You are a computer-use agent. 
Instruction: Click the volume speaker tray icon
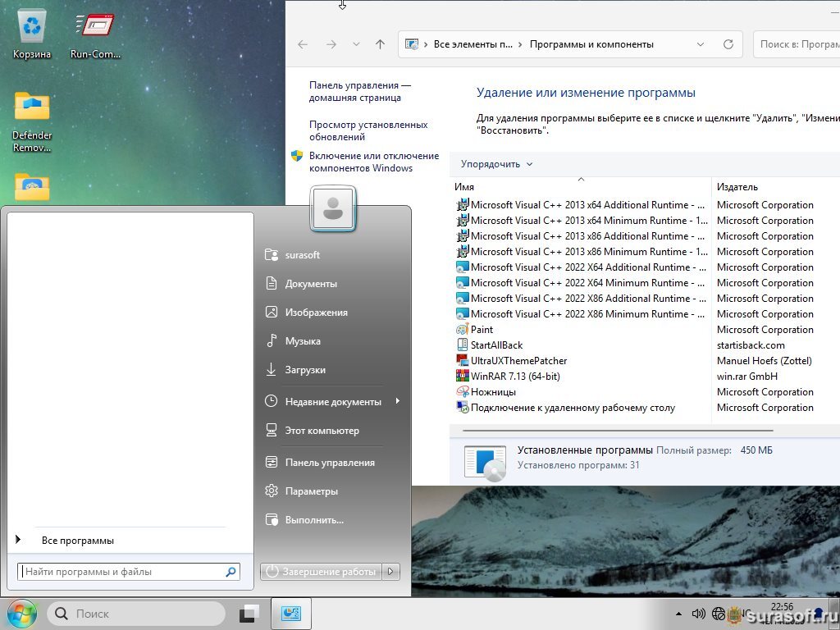[x=699, y=613]
